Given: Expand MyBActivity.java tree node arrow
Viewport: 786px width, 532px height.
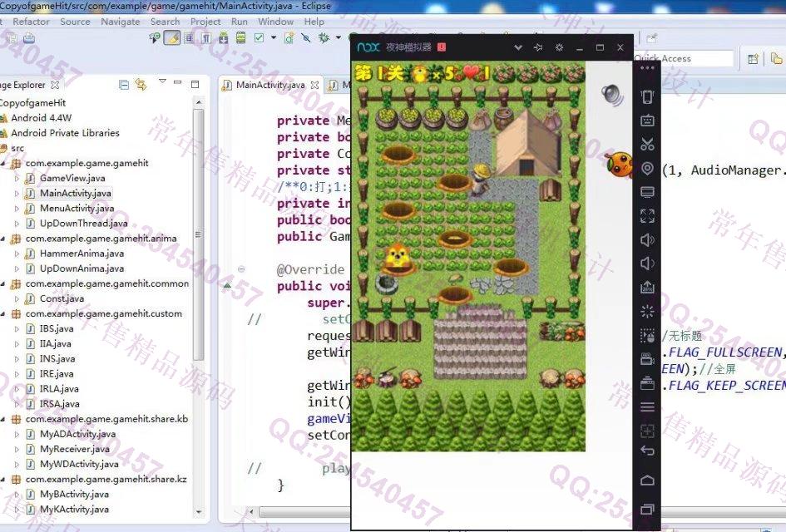Looking at the screenshot, I should point(17,494).
